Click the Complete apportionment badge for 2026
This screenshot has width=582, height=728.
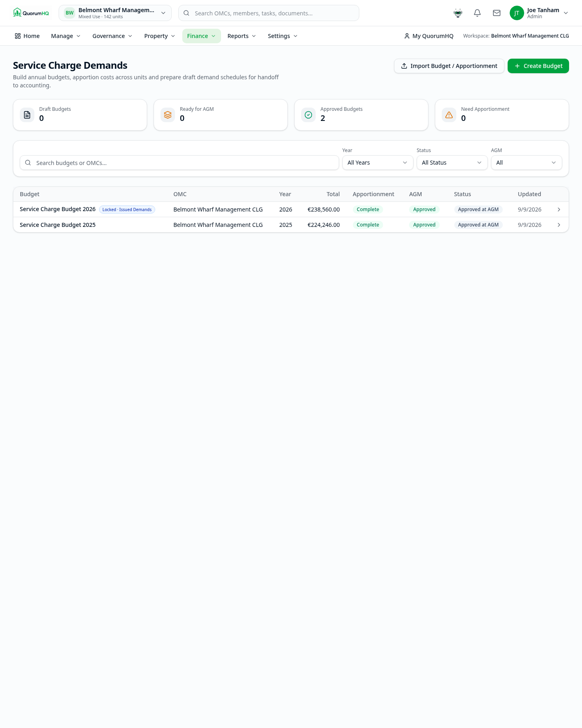click(368, 210)
